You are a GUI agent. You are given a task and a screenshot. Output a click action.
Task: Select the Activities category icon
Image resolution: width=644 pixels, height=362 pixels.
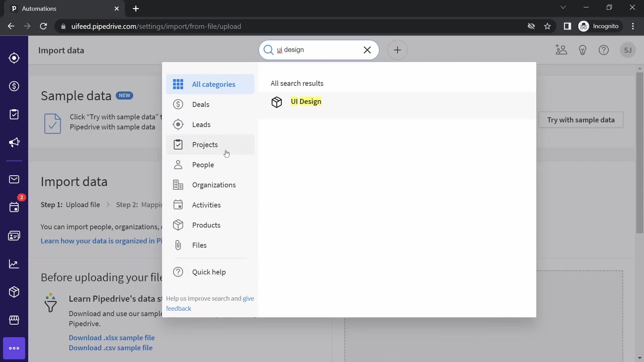click(x=178, y=205)
